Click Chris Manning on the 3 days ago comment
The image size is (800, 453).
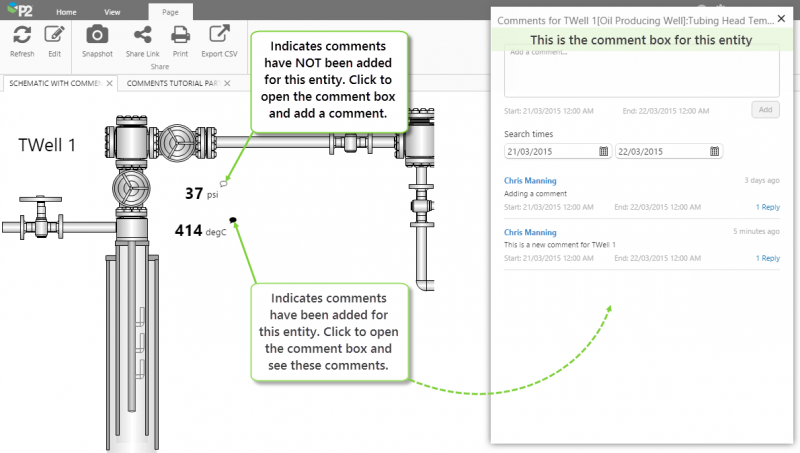coord(530,181)
